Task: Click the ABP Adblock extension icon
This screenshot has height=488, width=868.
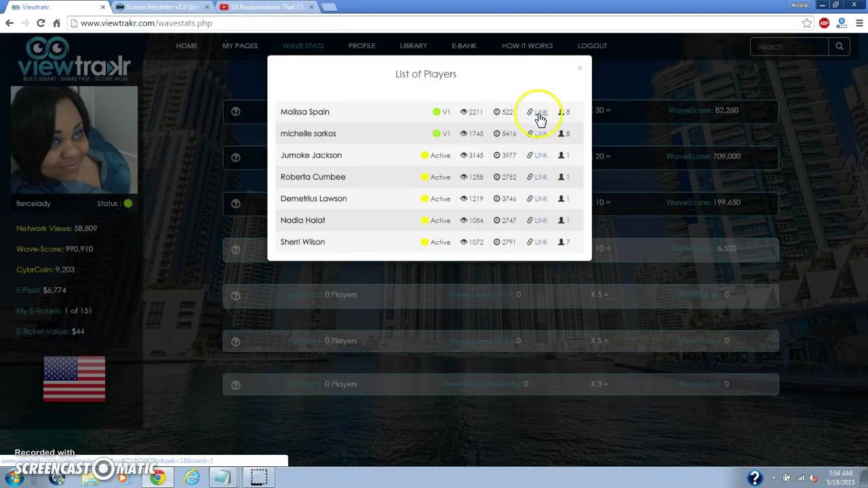Action: tap(825, 23)
